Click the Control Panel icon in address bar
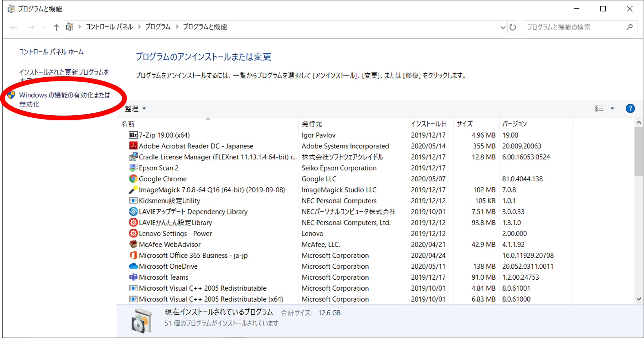 pyautogui.click(x=69, y=27)
